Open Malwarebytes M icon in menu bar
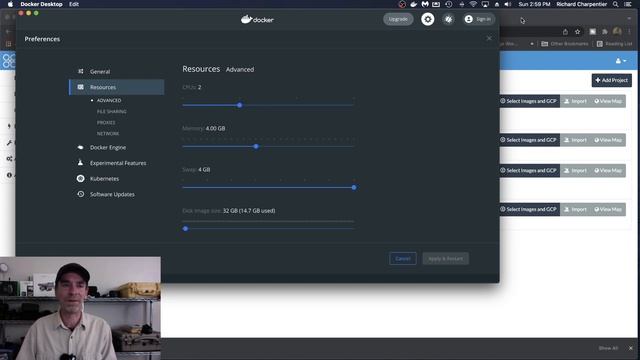The height and width of the screenshot is (360, 640). (425, 4)
